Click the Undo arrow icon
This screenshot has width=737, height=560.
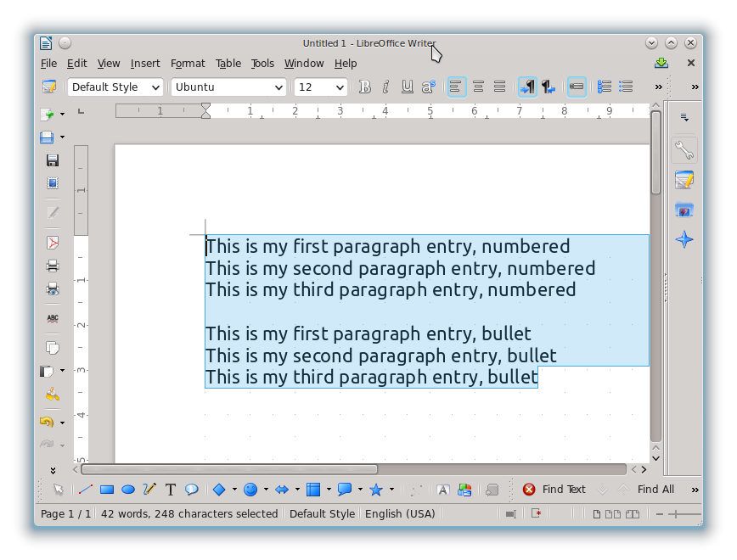click(x=47, y=422)
